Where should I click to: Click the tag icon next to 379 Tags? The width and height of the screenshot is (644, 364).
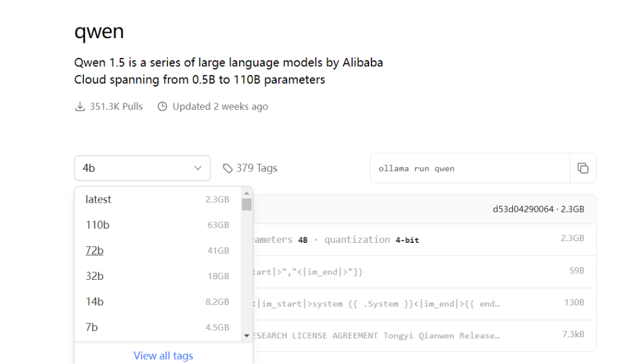pos(228,168)
